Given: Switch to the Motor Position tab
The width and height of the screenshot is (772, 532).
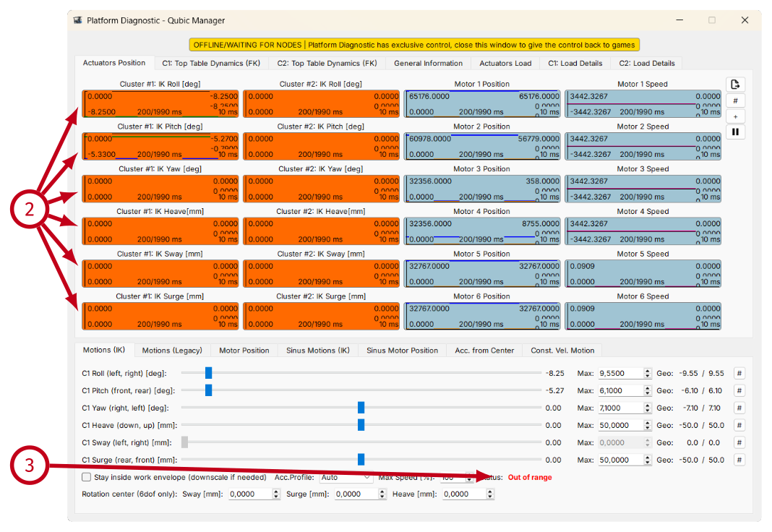Looking at the screenshot, I should click(244, 351).
